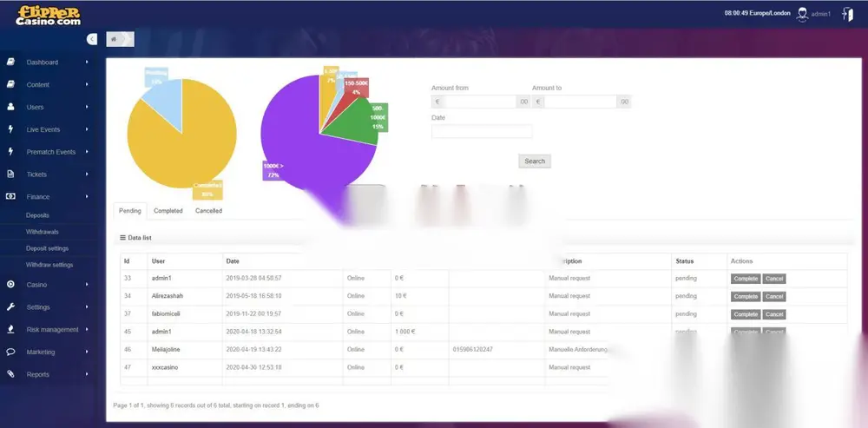The image size is (868, 428).
Task: Click the Manuelle Anforderung description
Action: pos(578,349)
